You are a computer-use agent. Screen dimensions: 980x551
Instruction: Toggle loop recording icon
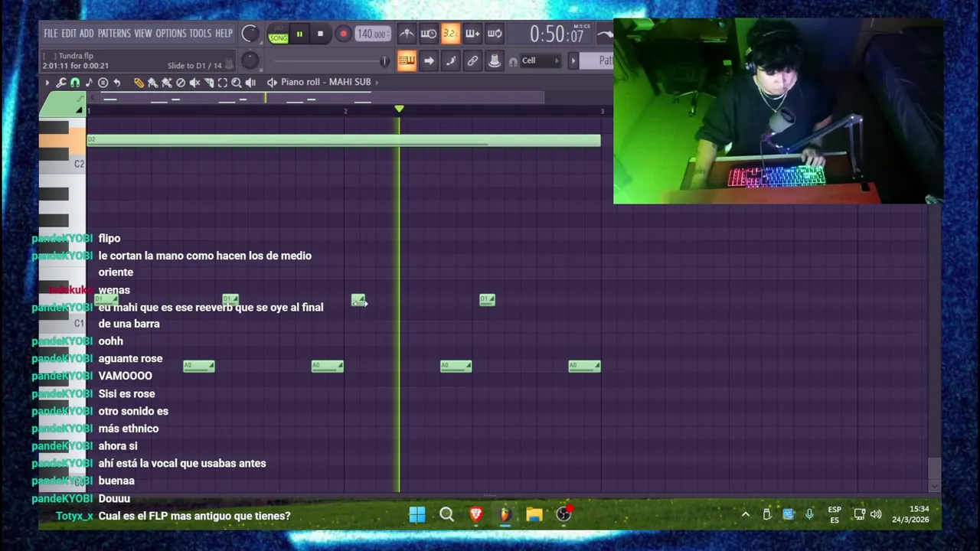[495, 34]
